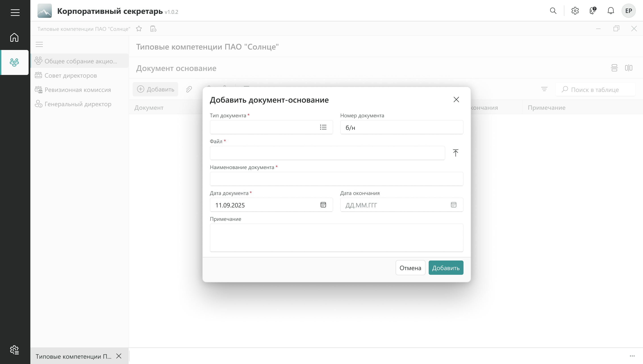Screen dimensions: 643x364
Task: Open settings gear in top bar
Action: (575, 11)
